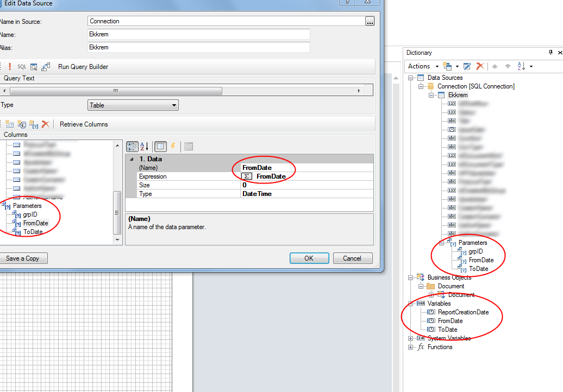
Task: Click the Columns list scroll down arrow
Action: (117, 239)
